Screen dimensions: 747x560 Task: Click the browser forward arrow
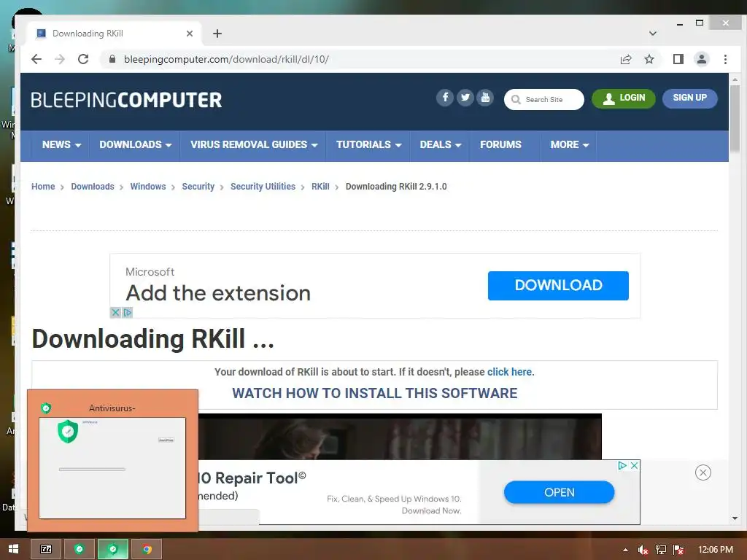[x=60, y=59]
